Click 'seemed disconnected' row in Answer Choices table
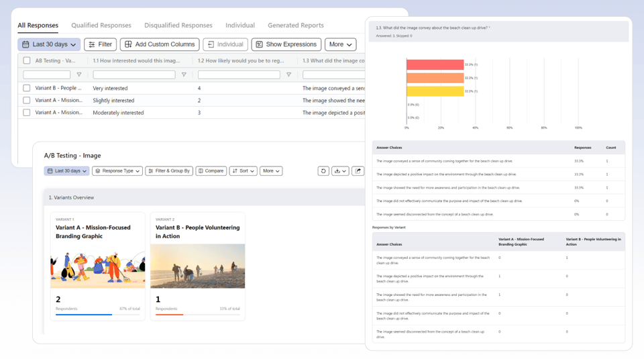The height and width of the screenshot is (359, 644). tap(498, 215)
